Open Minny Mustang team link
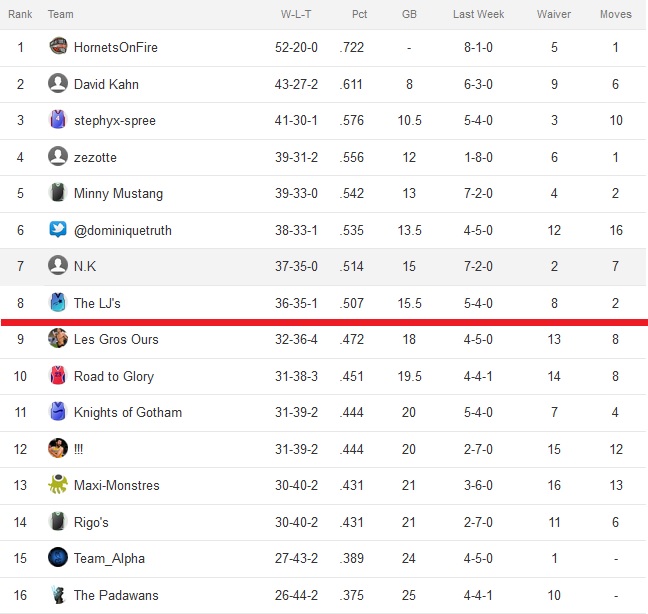Viewport: 648px width, 614px height. coord(118,193)
